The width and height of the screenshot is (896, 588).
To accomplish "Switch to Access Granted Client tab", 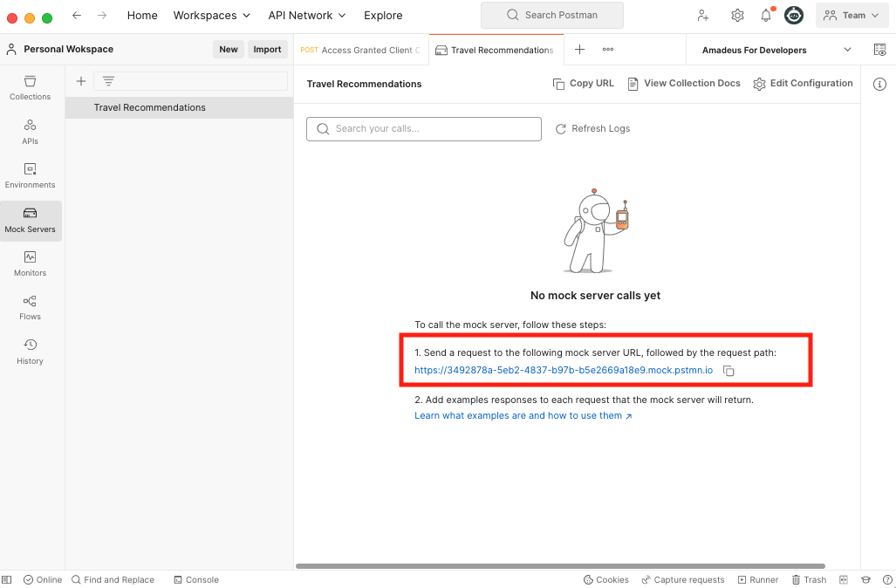I will click(x=361, y=50).
